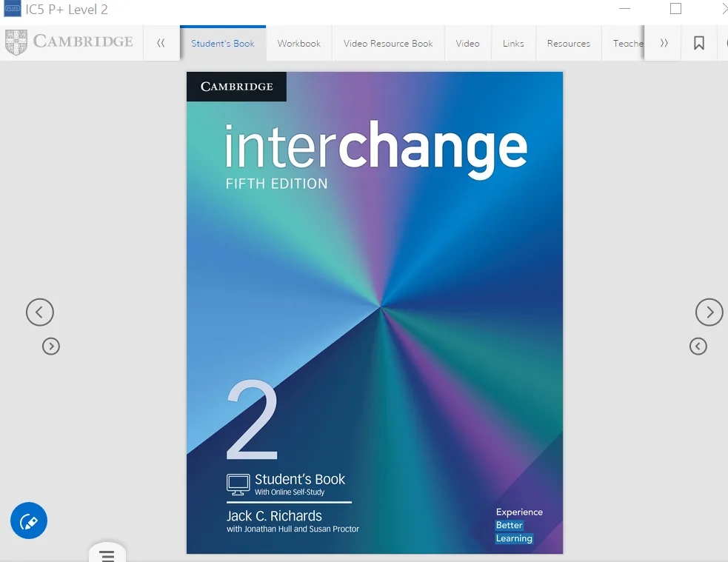The height and width of the screenshot is (562, 728).
Task: Open the blue annotation pen tool button
Action: 29,521
